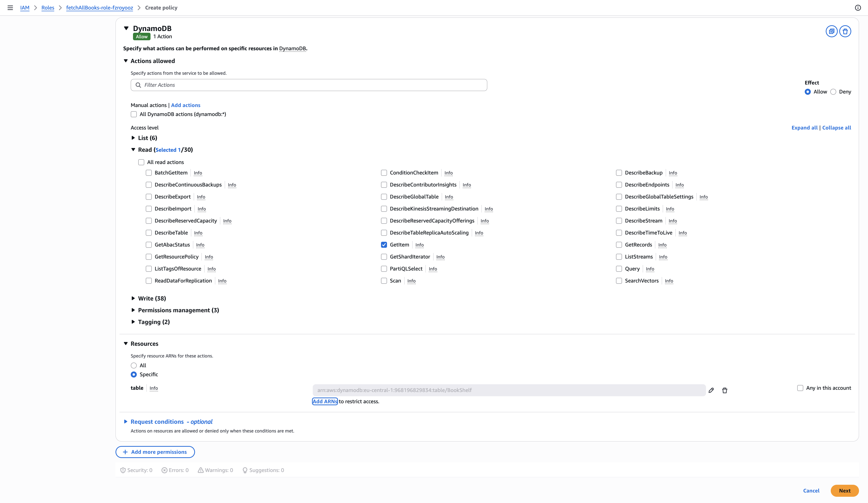Expand the Tagging (2) section
The image size is (868, 503).
click(x=133, y=322)
